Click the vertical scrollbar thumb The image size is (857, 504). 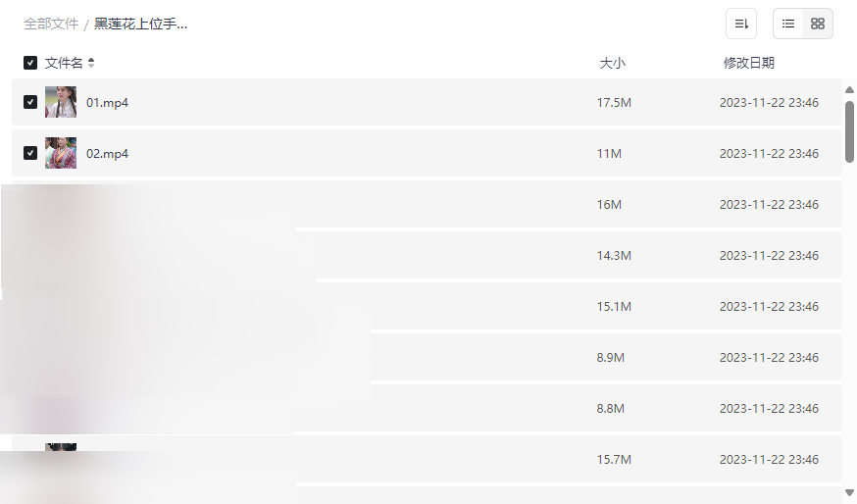(x=849, y=130)
